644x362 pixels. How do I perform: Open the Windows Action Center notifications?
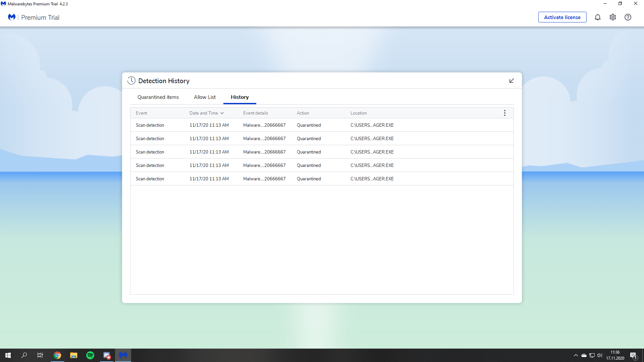point(633,355)
